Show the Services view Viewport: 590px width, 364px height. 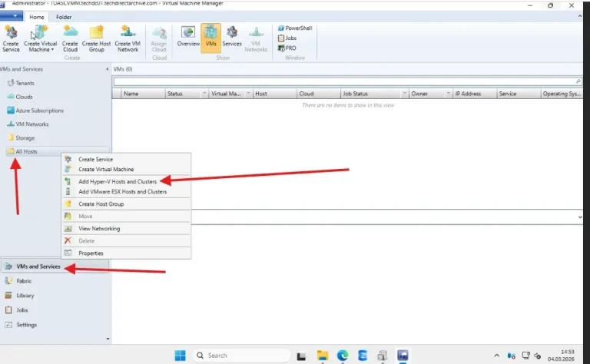point(232,36)
